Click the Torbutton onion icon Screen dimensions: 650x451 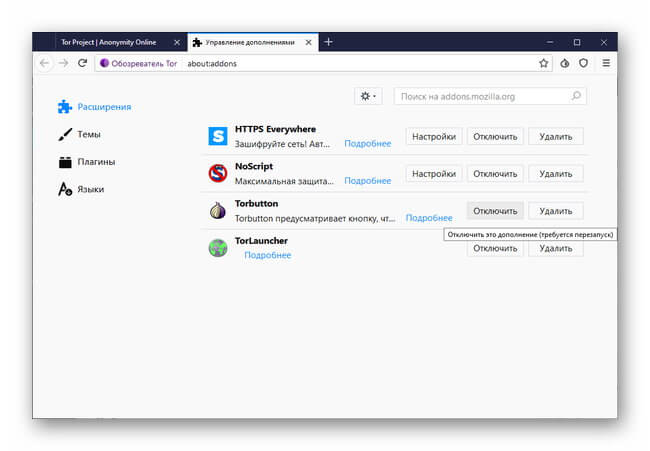pyautogui.click(x=218, y=211)
